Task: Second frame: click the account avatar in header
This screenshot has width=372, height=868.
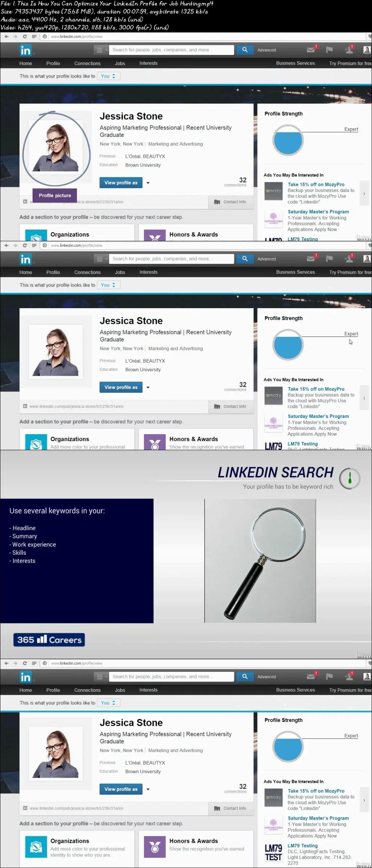Action: [x=367, y=259]
